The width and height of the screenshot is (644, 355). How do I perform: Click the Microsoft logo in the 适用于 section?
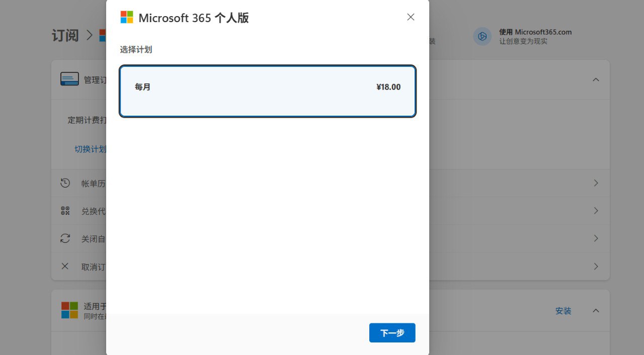tap(69, 310)
